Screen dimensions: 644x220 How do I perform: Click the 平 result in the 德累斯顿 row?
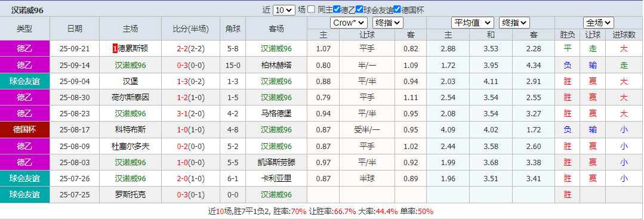pyautogui.click(x=567, y=49)
